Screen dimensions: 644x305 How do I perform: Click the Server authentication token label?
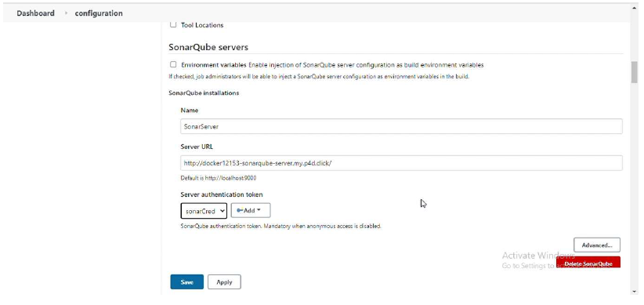tap(222, 194)
